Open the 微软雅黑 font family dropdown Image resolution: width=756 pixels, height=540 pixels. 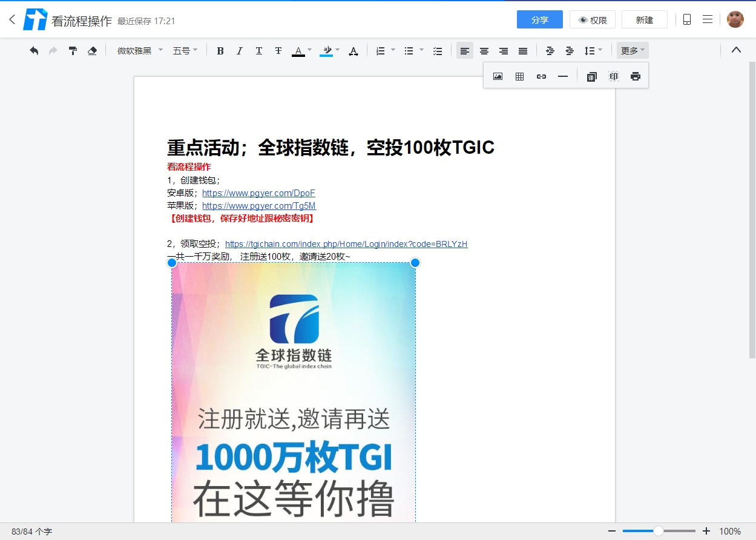(x=140, y=51)
